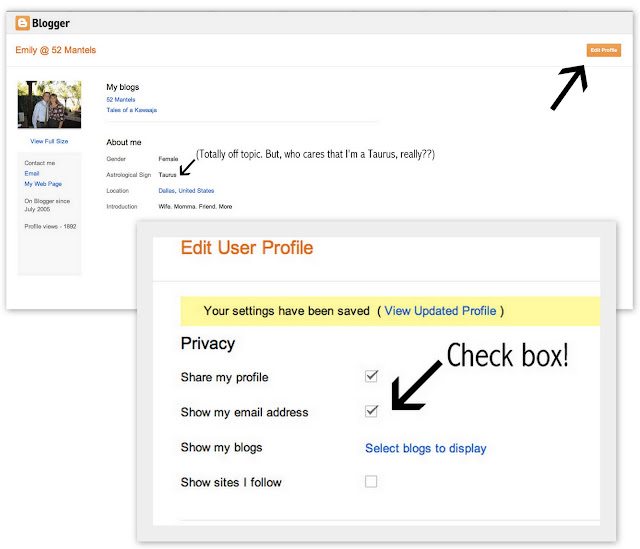Open the My Web Page link

tap(43, 184)
